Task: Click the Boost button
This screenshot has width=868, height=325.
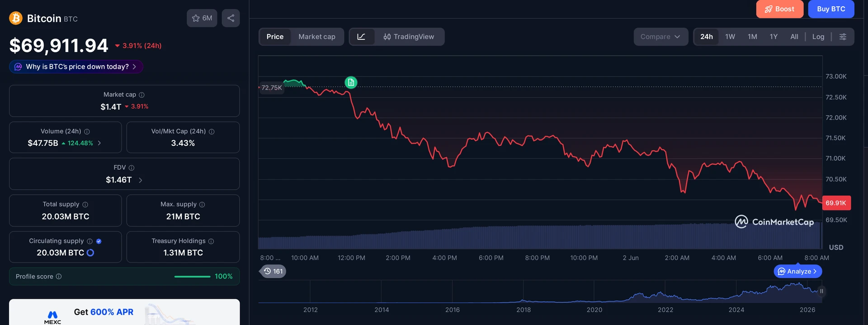Action: coord(780,9)
